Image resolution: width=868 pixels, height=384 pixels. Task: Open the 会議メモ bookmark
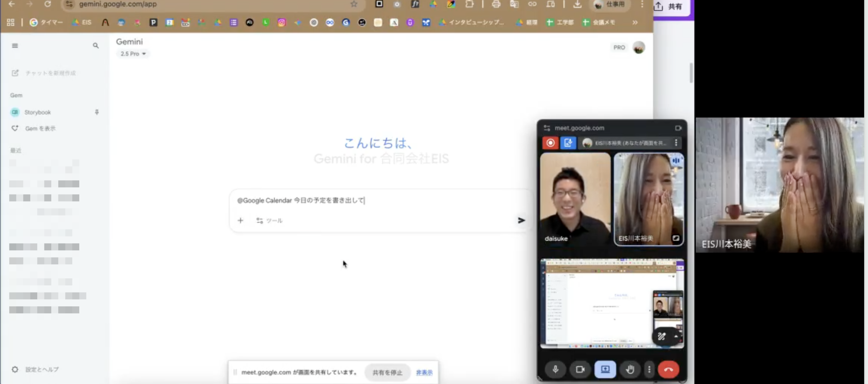pyautogui.click(x=599, y=22)
